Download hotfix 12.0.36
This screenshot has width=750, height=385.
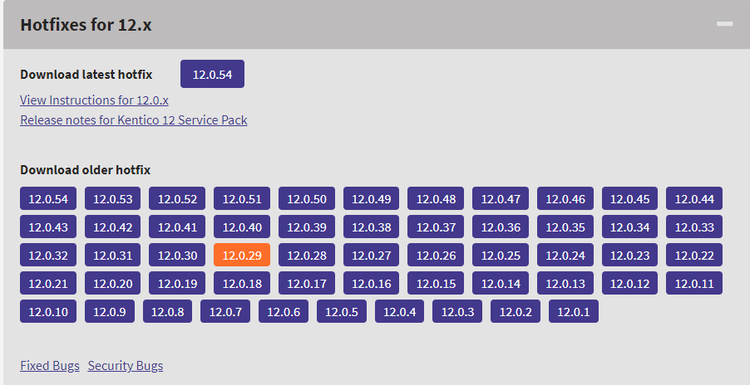coord(500,227)
